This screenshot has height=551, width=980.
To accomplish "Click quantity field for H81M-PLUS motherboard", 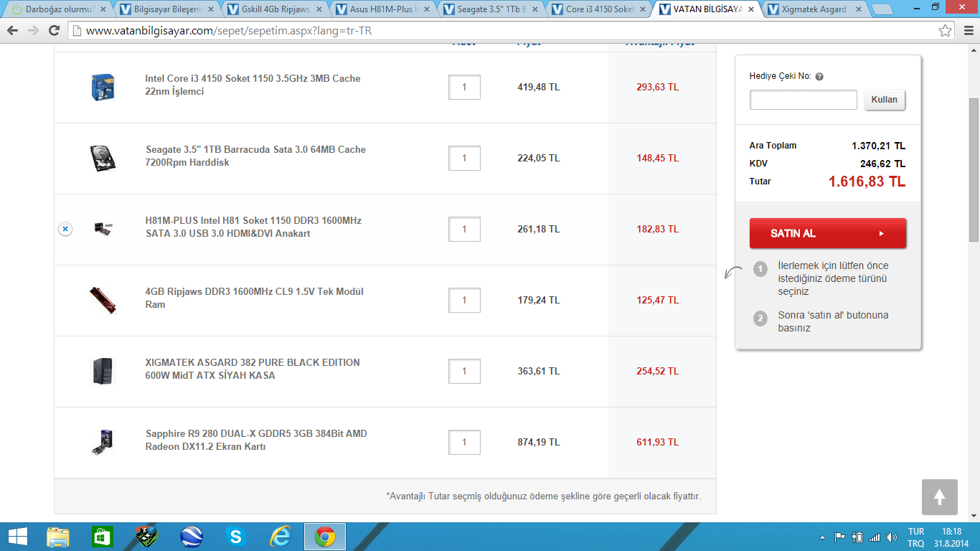I will 464,229.
